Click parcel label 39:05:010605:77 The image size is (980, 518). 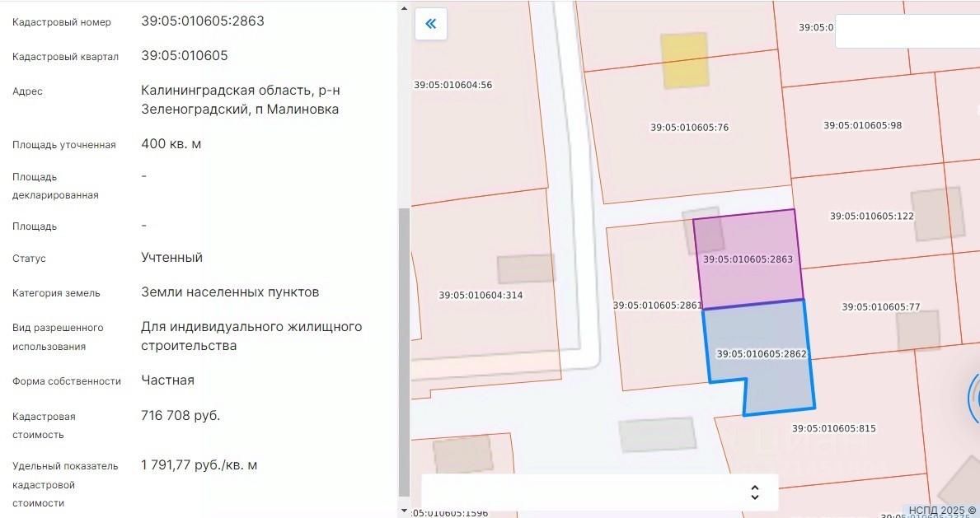(x=880, y=307)
